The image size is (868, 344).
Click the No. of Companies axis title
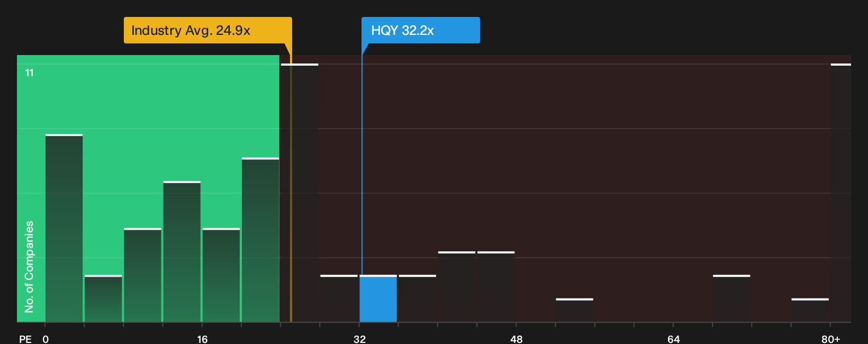(x=29, y=267)
